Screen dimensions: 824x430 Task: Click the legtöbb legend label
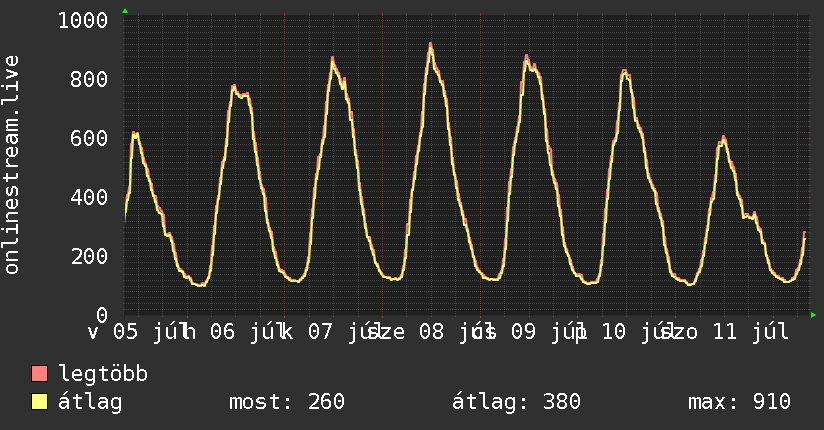103,374
